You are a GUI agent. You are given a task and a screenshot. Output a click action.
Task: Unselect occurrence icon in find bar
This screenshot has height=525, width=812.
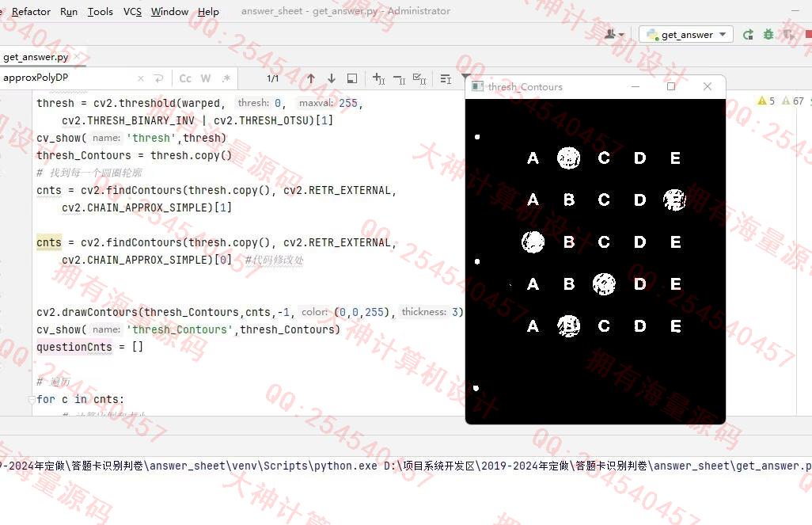[x=399, y=78]
